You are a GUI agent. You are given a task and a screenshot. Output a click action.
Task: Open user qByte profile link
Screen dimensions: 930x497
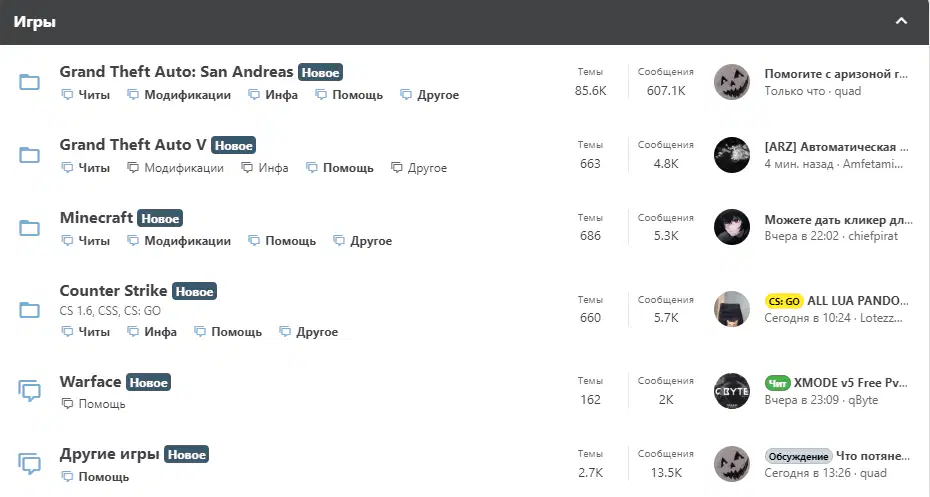click(x=863, y=400)
